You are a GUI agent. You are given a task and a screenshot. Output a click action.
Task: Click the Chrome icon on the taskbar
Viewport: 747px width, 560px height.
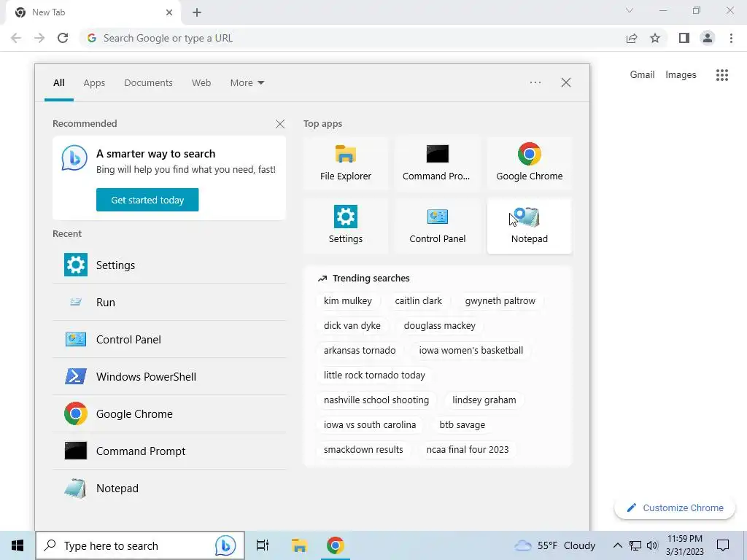coord(336,545)
